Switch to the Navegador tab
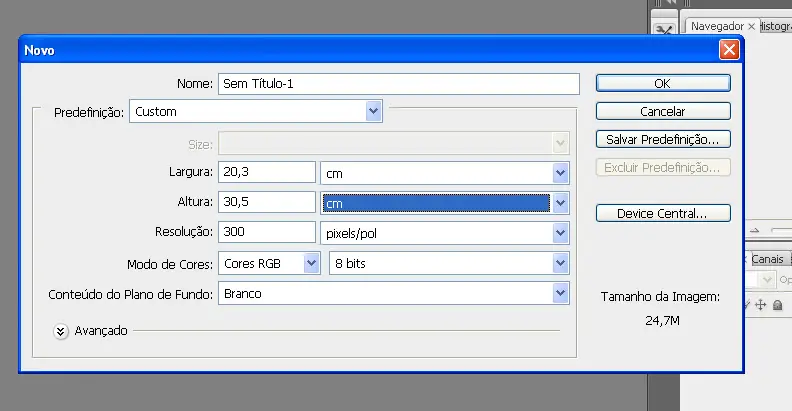This screenshot has height=411, width=792. 717,26
